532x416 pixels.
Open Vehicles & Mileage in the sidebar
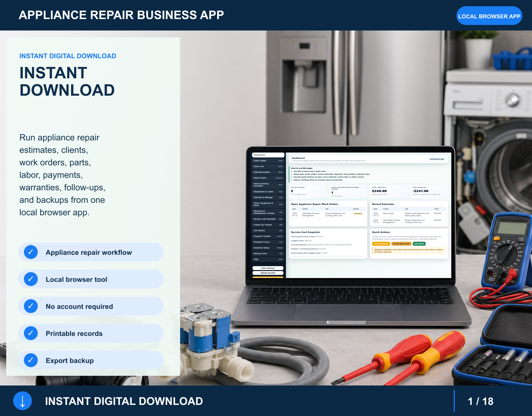point(268,197)
